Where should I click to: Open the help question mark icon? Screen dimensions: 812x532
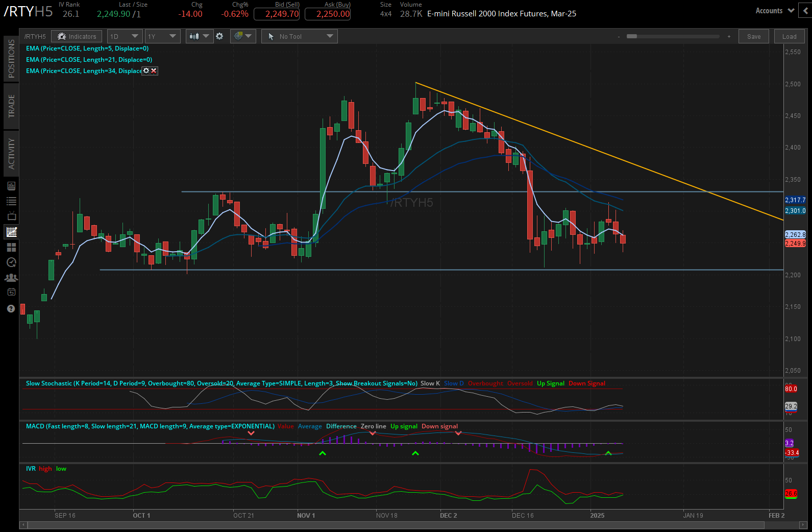[11, 309]
